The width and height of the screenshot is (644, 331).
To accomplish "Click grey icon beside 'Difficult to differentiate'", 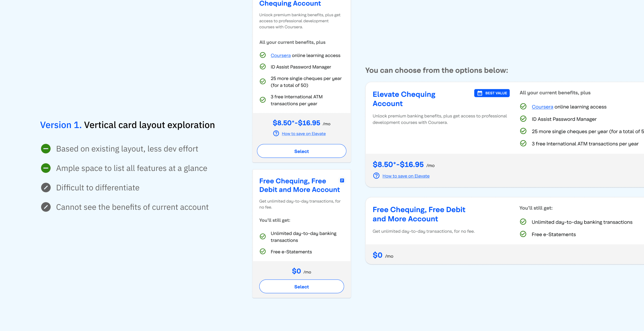I will pyautogui.click(x=46, y=188).
